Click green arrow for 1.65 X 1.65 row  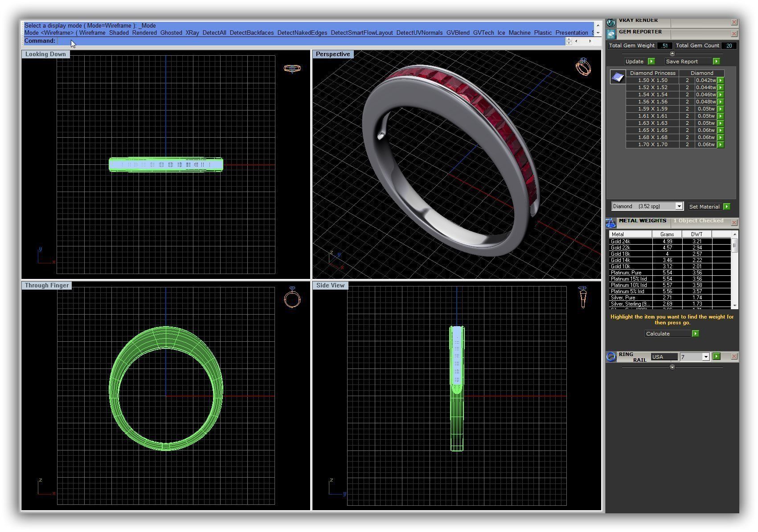[721, 131]
